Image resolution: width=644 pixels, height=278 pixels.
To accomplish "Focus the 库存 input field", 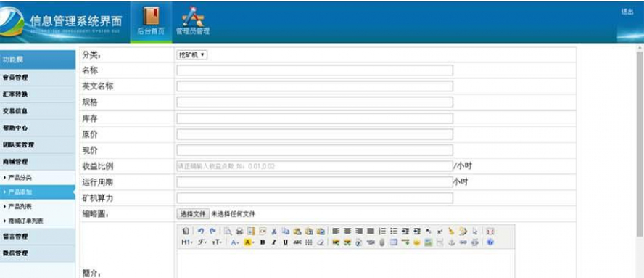I will [x=315, y=118].
